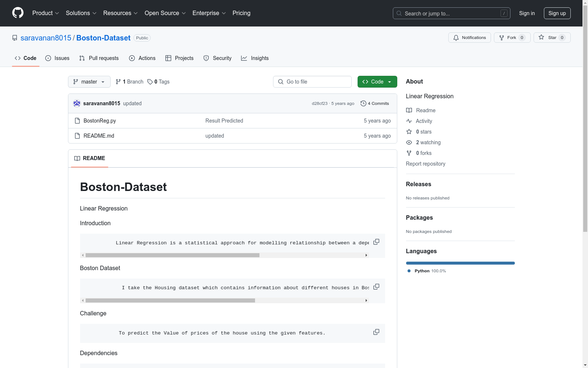
Task: Click the Go to file search box
Action: pyautogui.click(x=312, y=82)
